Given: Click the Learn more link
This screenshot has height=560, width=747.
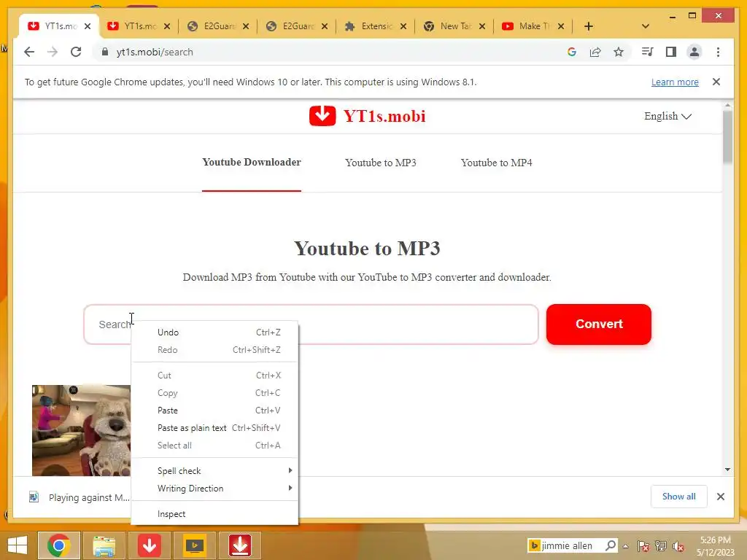Looking at the screenshot, I should point(675,82).
